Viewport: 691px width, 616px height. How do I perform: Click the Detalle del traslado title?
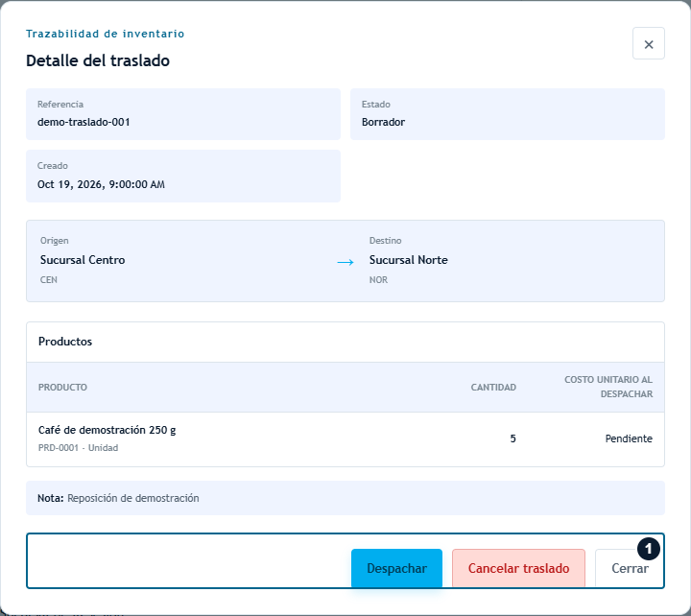98,60
